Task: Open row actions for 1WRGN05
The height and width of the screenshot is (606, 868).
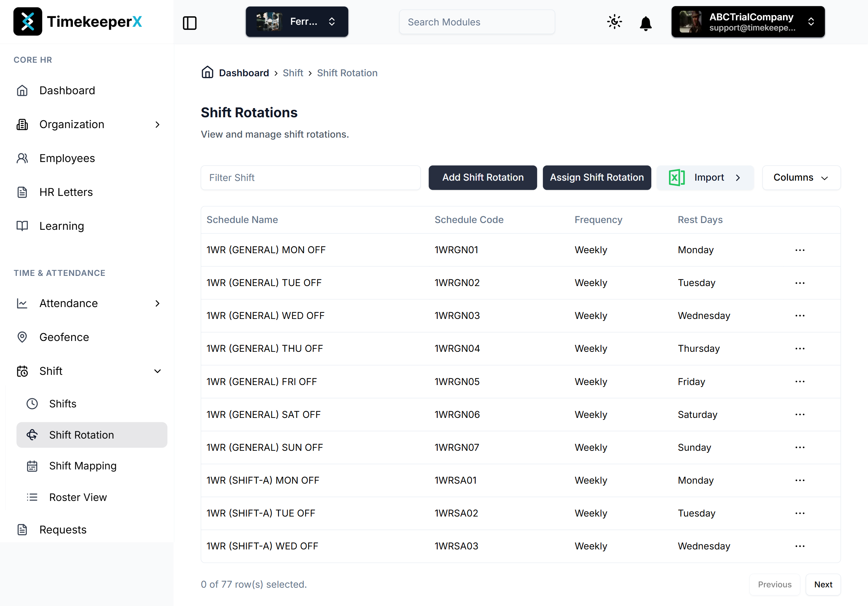Action: click(800, 382)
